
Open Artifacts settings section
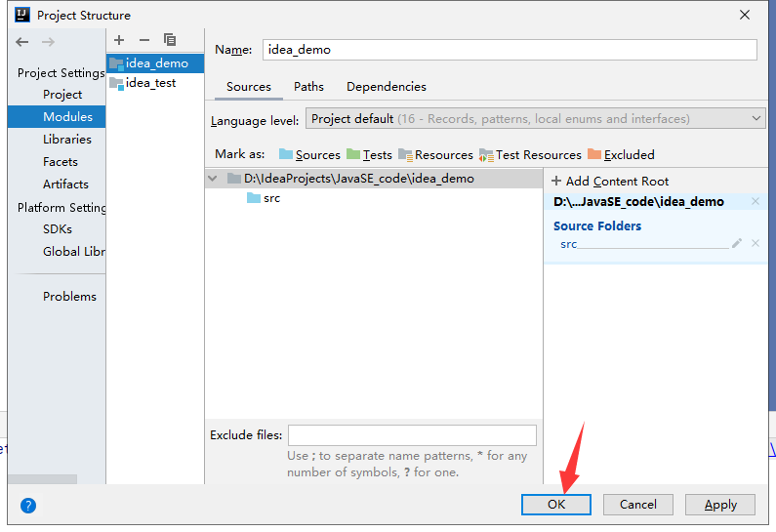click(x=65, y=184)
